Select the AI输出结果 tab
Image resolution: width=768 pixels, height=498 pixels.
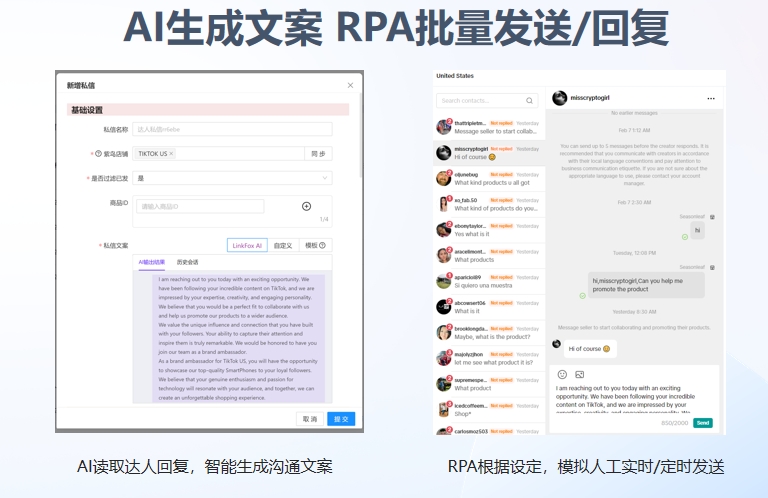click(152, 262)
